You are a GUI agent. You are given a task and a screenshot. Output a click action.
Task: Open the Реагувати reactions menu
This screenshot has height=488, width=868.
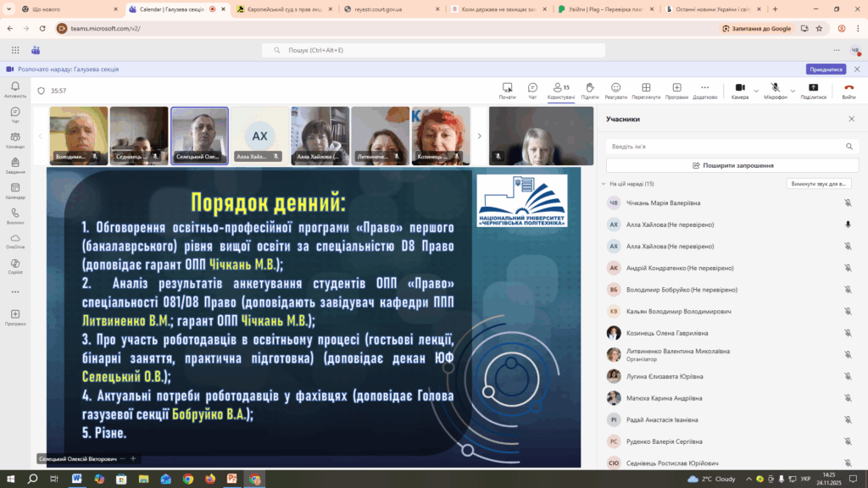click(616, 88)
